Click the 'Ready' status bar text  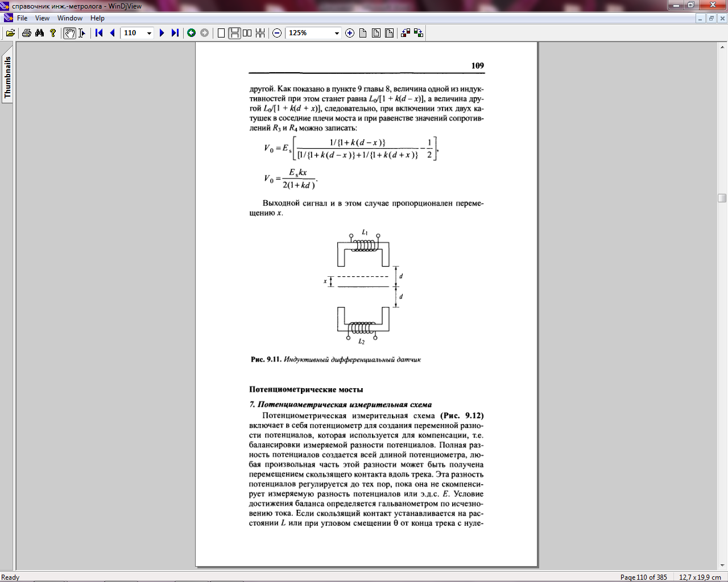point(10,577)
